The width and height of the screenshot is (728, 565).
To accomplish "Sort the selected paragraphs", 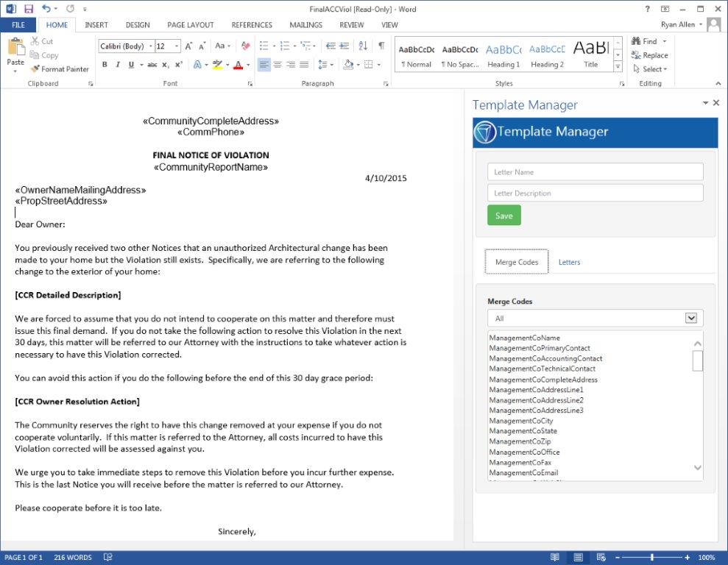I will pos(363,46).
